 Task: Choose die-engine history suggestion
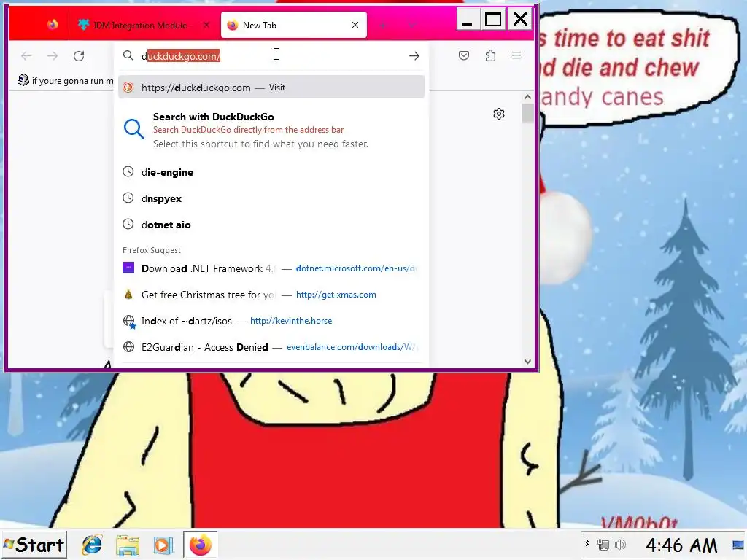[x=271, y=172]
